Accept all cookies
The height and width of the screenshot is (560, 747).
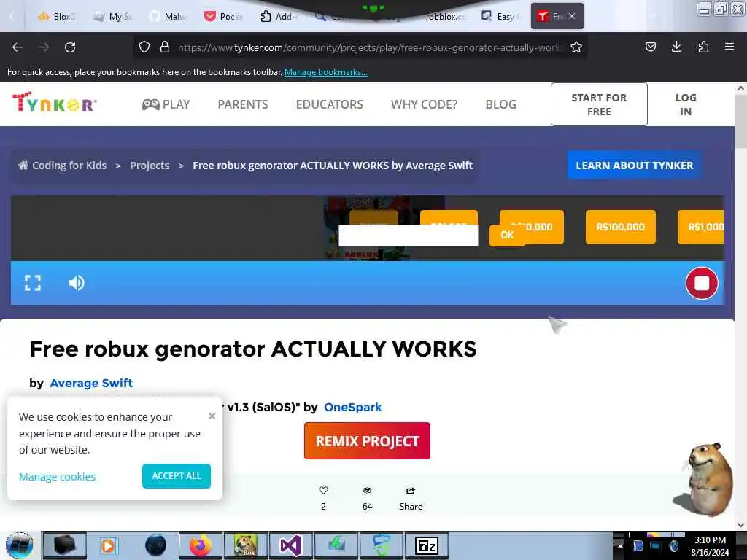(x=177, y=475)
